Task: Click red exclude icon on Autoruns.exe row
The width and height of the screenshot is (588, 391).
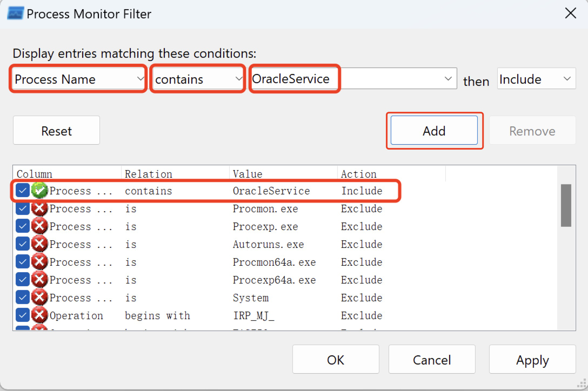Action: (39, 244)
